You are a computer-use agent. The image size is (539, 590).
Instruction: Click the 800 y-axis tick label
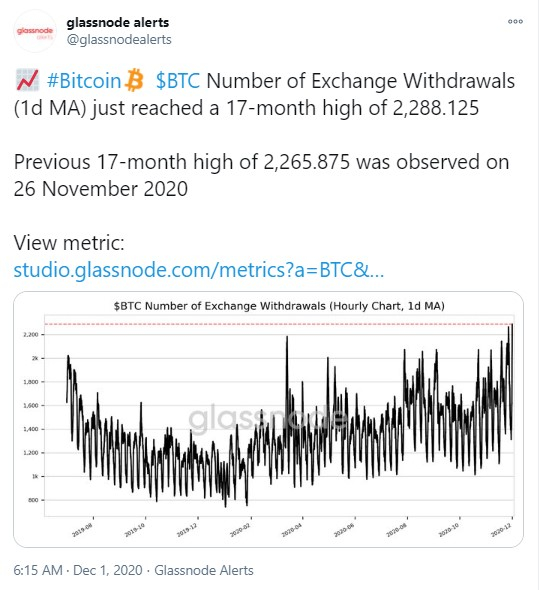click(33, 500)
